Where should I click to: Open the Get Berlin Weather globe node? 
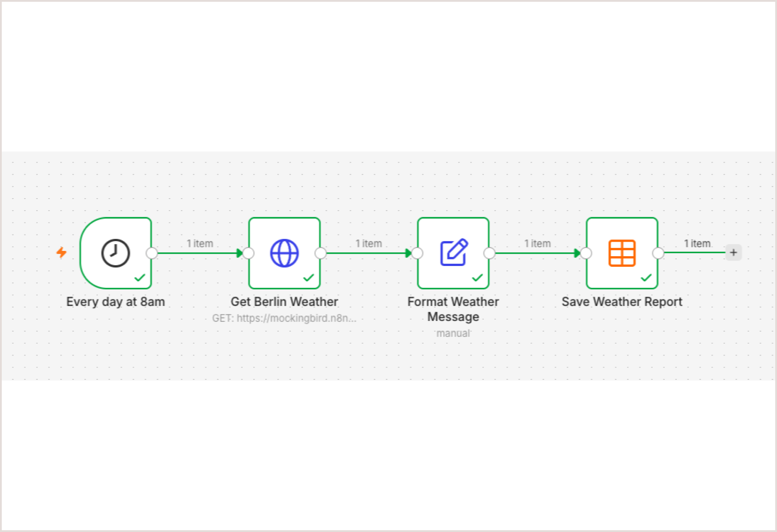click(x=284, y=253)
